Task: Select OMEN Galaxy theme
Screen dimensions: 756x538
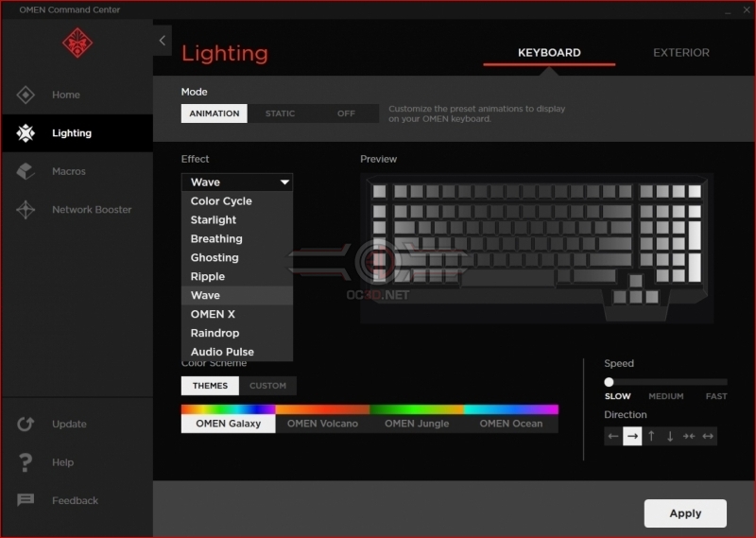Action: (x=228, y=424)
